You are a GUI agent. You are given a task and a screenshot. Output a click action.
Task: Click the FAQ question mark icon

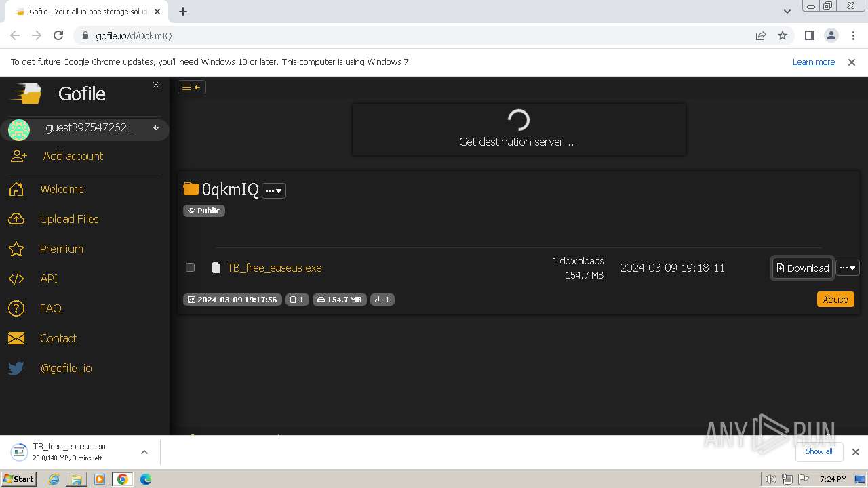[x=16, y=308]
